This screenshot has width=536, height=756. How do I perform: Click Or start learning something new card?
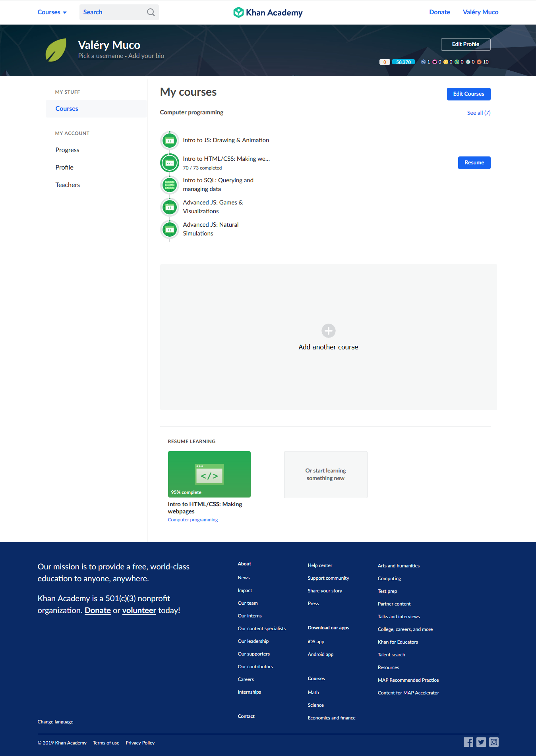click(x=326, y=474)
